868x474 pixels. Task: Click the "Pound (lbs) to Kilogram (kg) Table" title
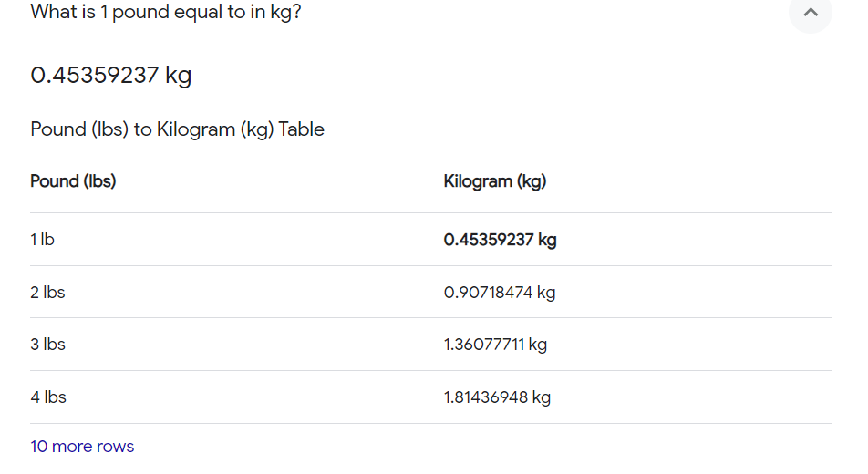[178, 129]
